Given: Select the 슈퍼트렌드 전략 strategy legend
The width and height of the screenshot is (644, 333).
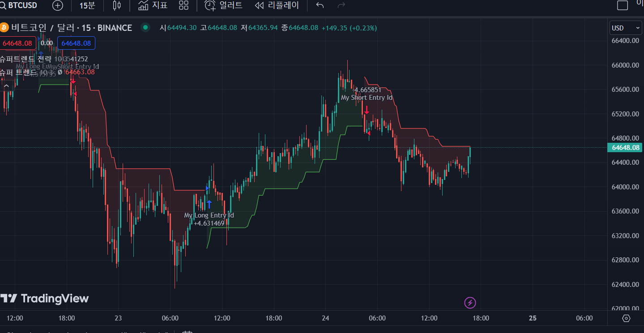Looking at the screenshot, I should click(26, 59).
